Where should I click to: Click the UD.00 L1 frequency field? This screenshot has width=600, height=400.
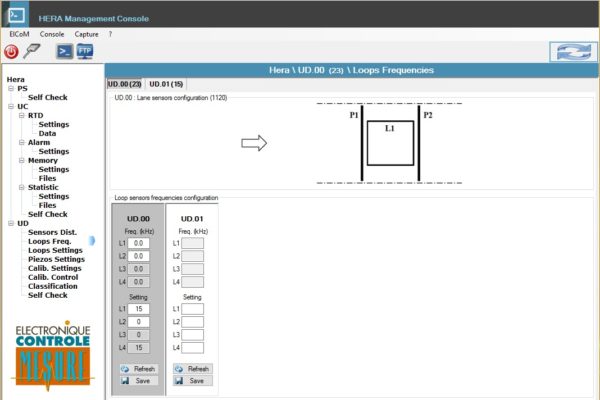coord(139,243)
